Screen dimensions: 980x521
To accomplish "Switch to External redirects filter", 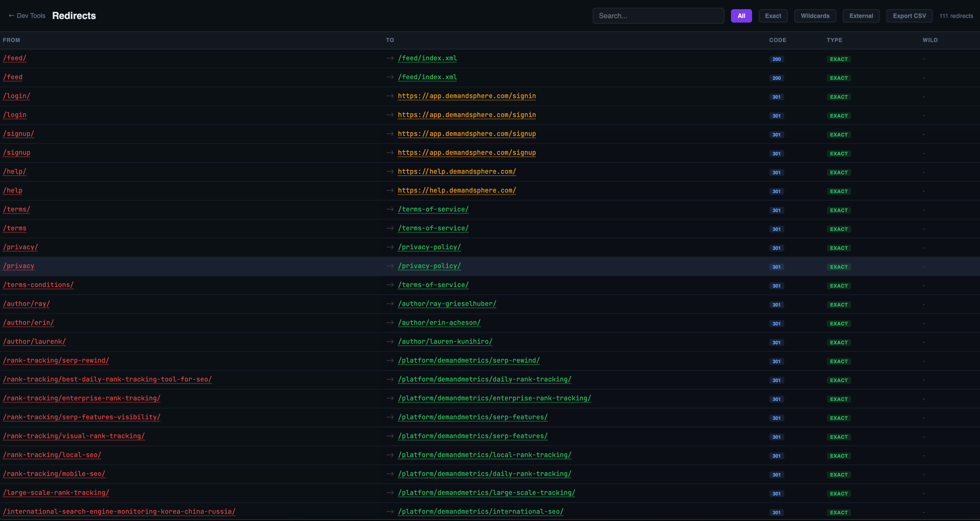I will [861, 16].
